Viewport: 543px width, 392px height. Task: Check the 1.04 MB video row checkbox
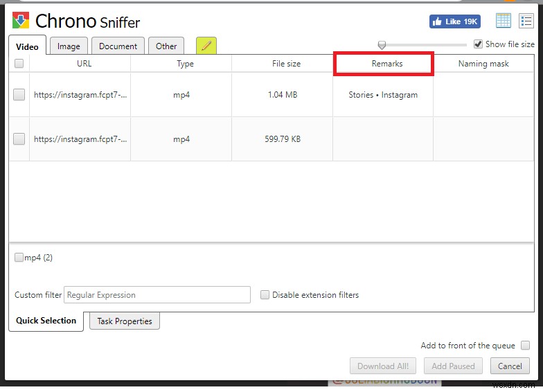coord(19,94)
